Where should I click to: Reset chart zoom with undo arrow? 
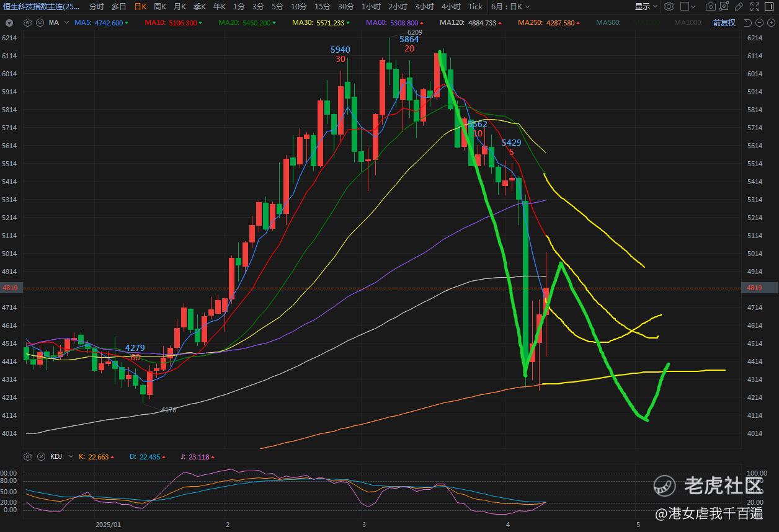747,22
